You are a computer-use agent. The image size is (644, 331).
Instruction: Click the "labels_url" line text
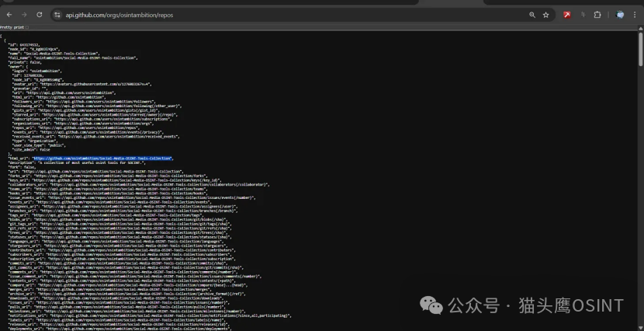tap(117, 320)
